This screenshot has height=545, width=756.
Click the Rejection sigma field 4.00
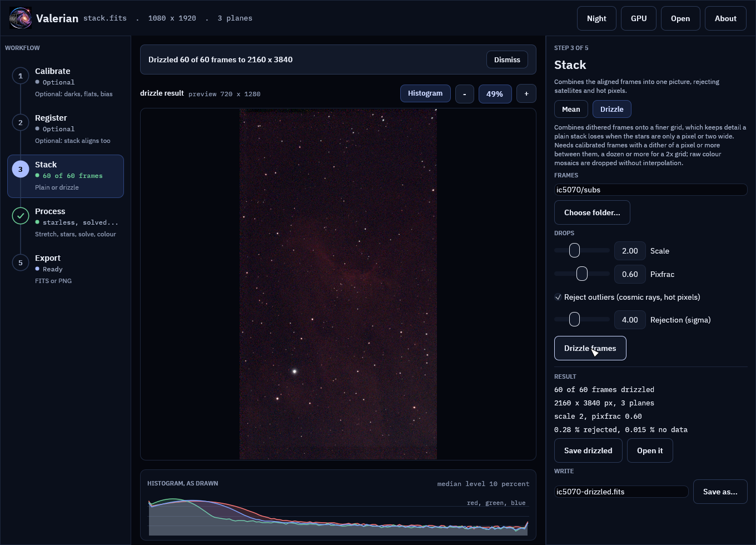(x=630, y=320)
